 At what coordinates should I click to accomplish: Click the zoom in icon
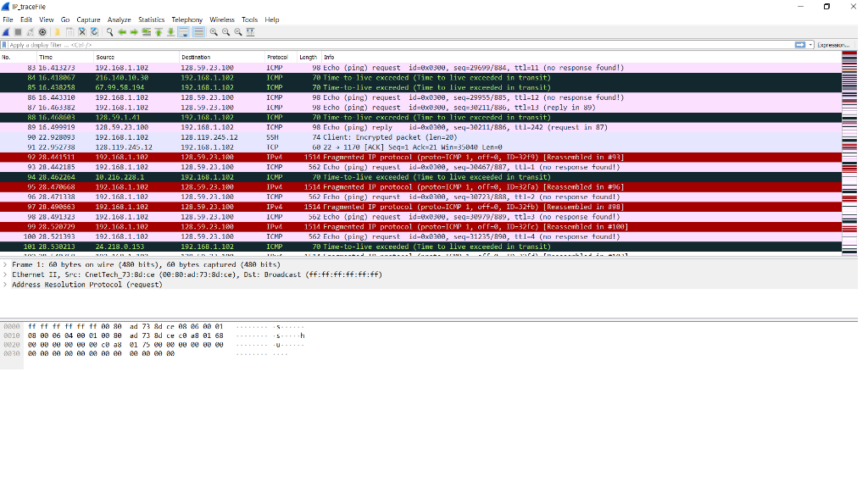pyautogui.click(x=212, y=32)
